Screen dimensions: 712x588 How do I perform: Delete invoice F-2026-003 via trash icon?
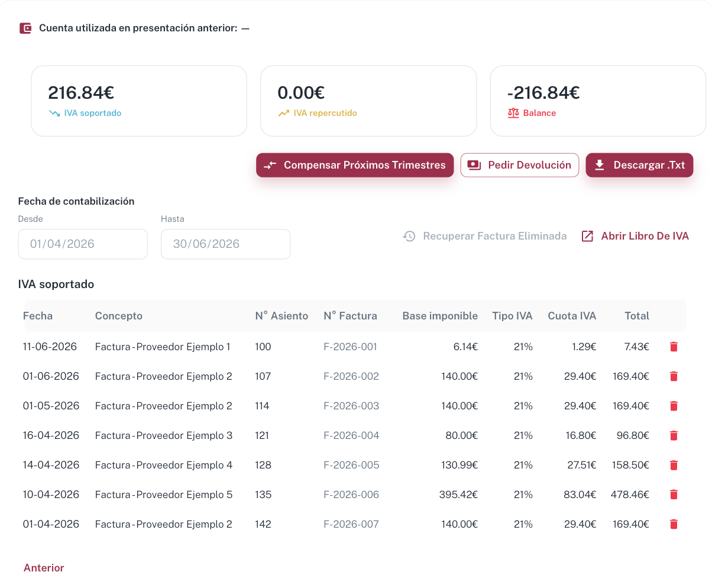coord(674,406)
